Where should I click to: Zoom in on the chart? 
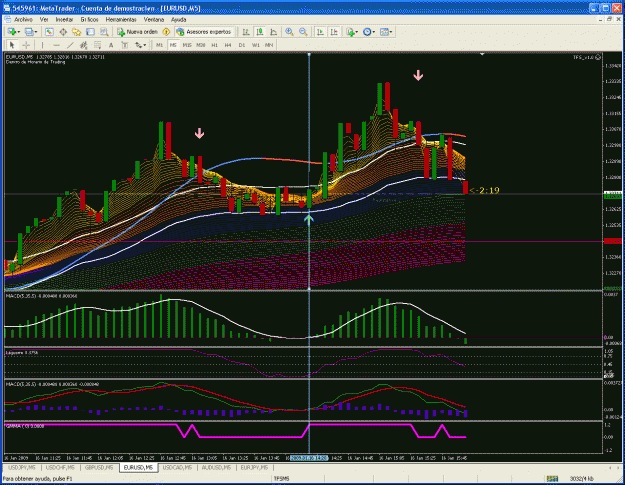[289, 32]
